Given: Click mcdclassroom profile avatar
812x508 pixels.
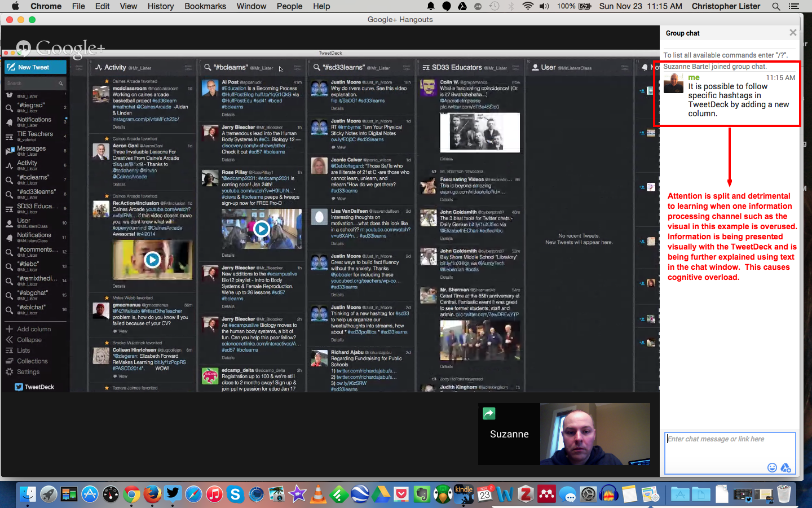Looking at the screenshot, I should [x=101, y=94].
